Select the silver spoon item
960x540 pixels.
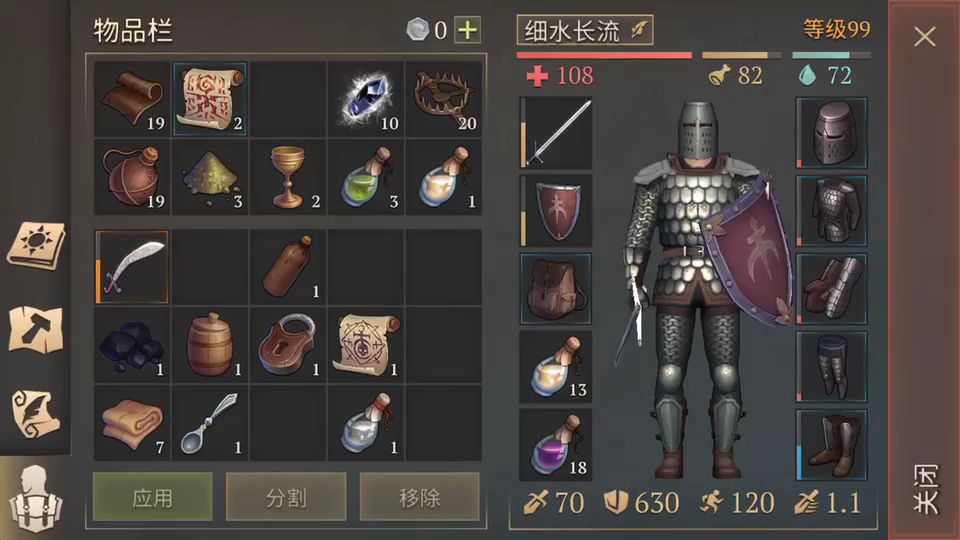click(210, 423)
